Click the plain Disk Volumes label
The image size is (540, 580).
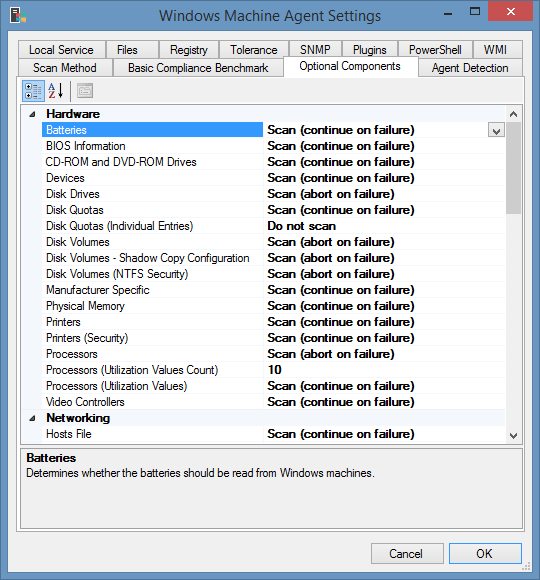78,242
